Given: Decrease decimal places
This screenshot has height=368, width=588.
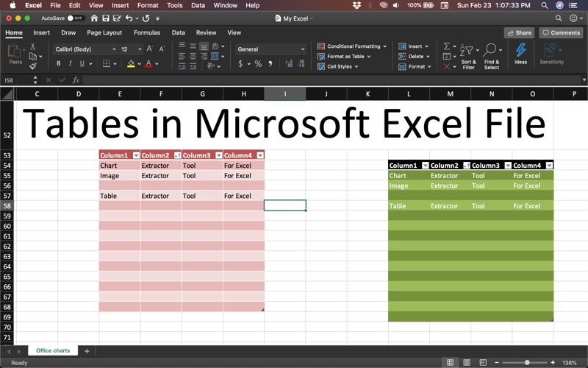Looking at the screenshot, I should point(301,64).
